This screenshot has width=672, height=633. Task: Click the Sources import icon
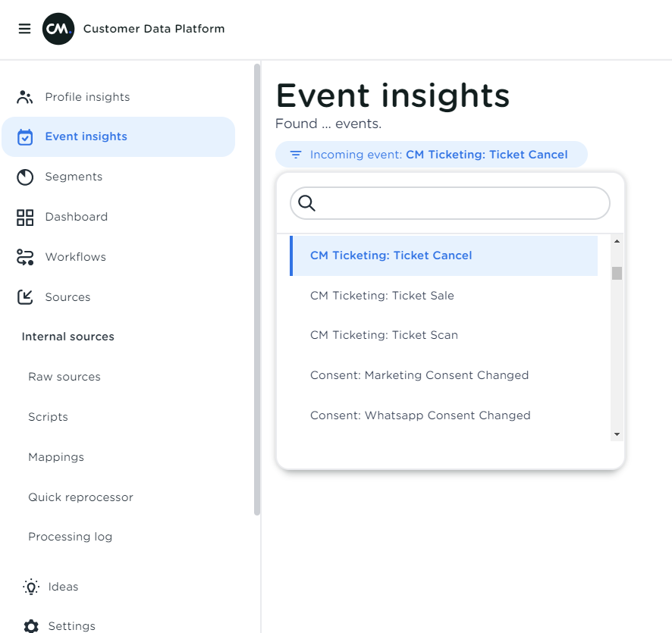click(x=25, y=296)
